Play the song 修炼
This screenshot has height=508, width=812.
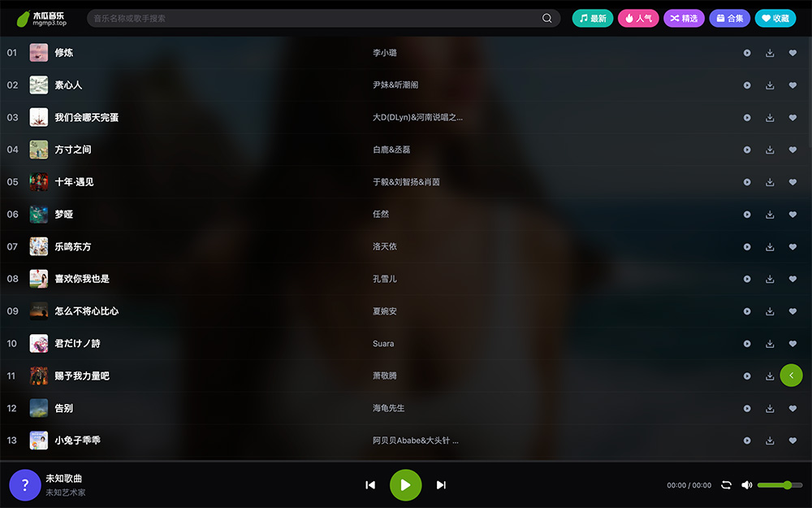[x=747, y=53]
